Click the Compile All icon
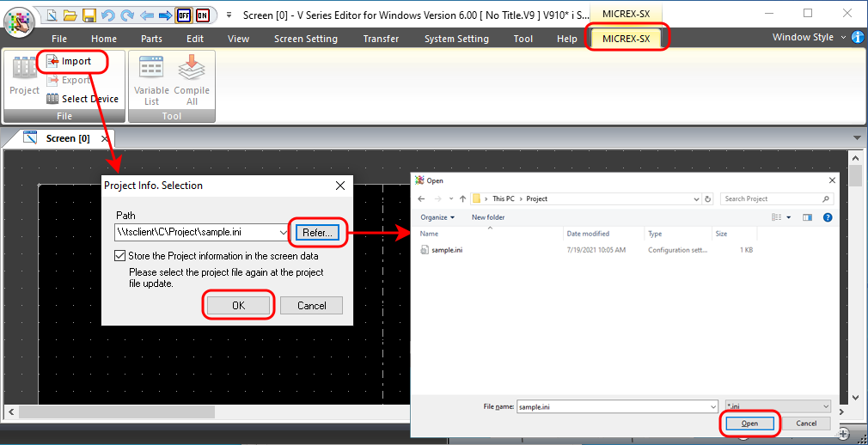 pos(192,82)
